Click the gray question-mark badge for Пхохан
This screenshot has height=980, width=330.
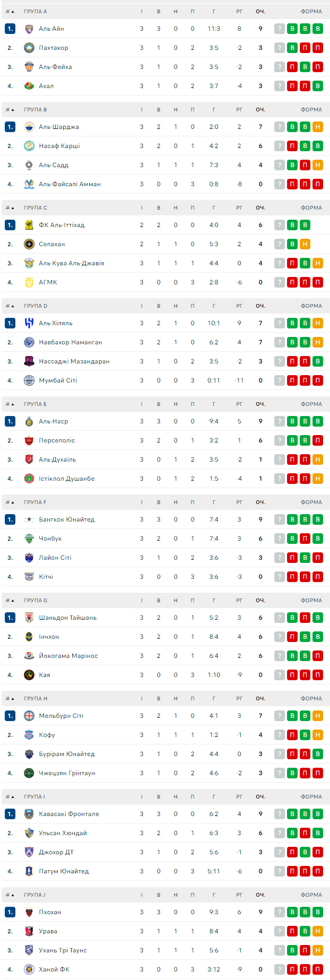pyautogui.click(x=280, y=912)
